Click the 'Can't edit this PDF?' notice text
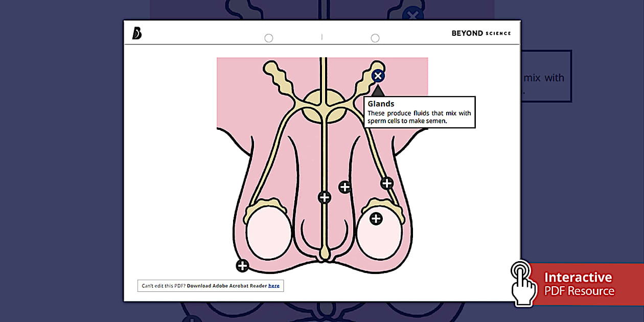This screenshot has width=644, height=322. tap(164, 286)
